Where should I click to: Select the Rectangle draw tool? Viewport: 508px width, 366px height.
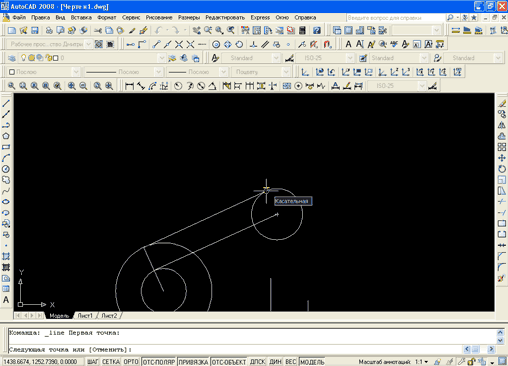pos(6,147)
